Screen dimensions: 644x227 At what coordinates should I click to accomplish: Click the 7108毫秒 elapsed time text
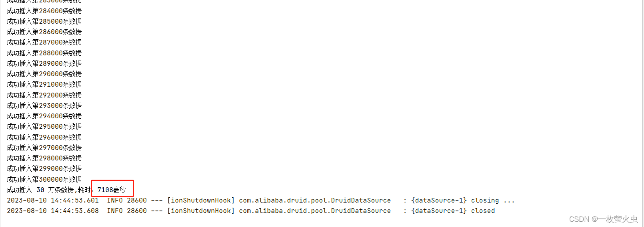tap(112, 190)
